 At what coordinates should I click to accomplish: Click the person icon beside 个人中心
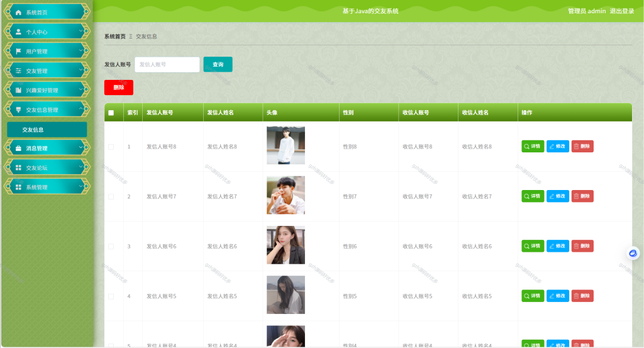point(18,31)
